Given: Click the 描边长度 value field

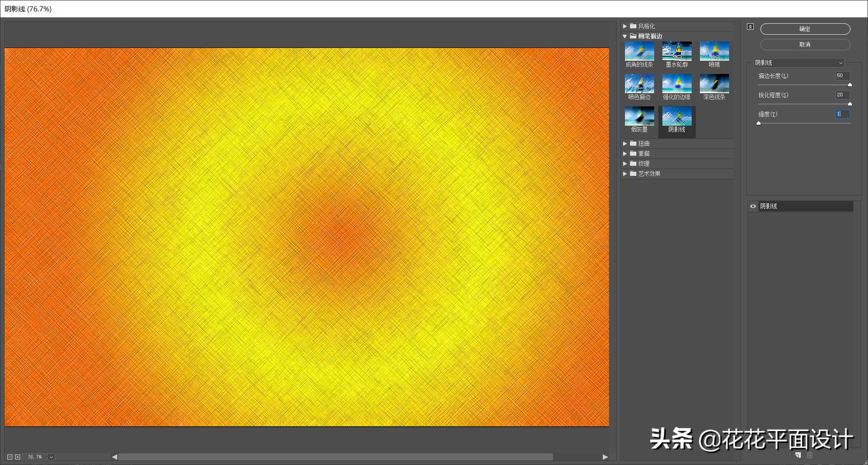Looking at the screenshot, I should (x=842, y=76).
